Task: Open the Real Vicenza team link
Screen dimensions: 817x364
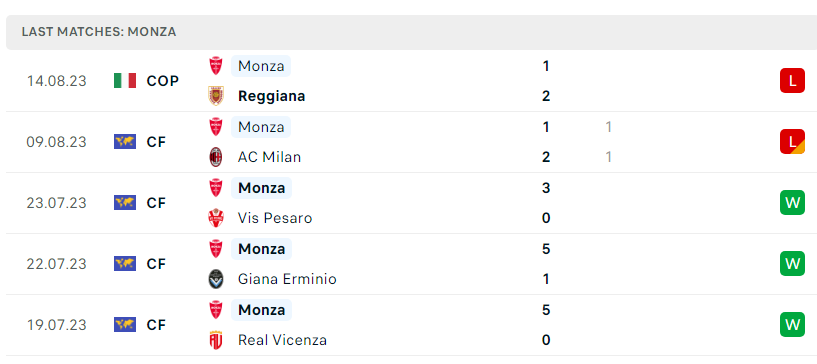Action: click(282, 340)
